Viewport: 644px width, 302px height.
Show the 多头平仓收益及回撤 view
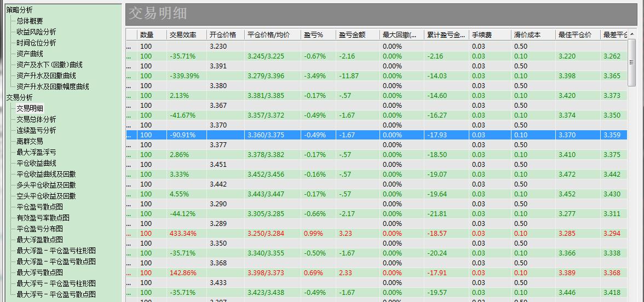(46, 185)
